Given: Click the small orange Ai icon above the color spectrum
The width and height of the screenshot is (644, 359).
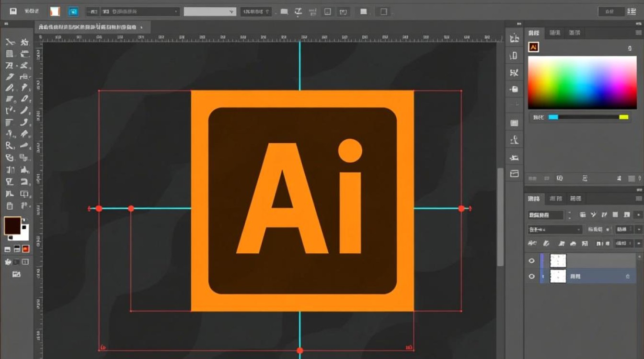Looking at the screenshot, I should (x=533, y=47).
